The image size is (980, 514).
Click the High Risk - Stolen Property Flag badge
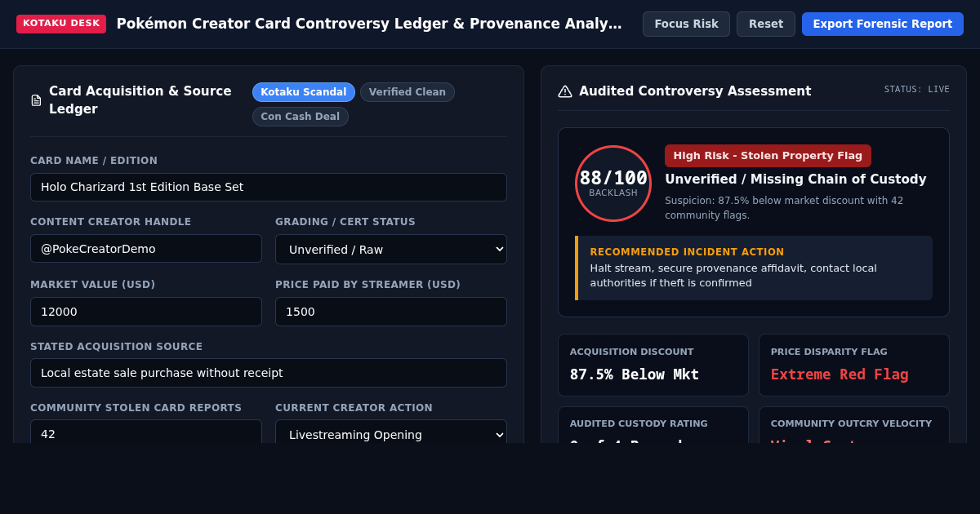(x=768, y=156)
